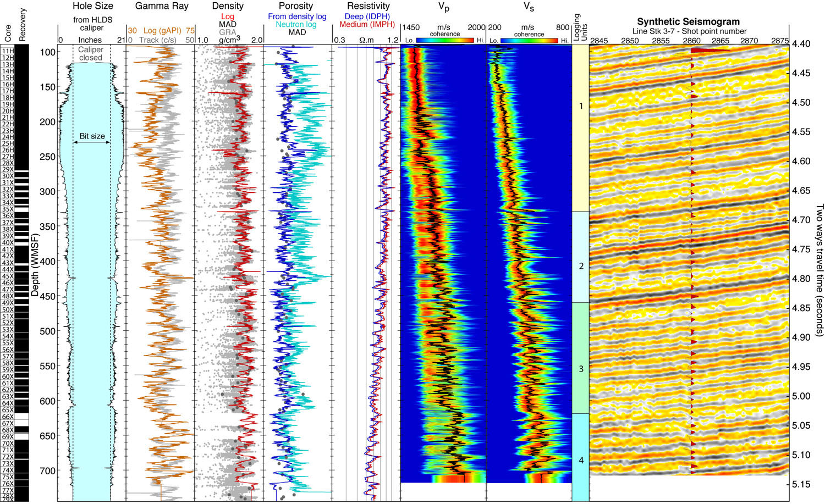Click the "Hole Size" column title
This screenshot has height=504, width=825.
93,6
